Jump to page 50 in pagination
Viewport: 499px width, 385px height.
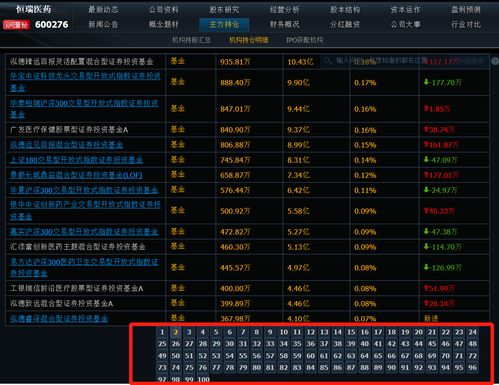[176, 356]
